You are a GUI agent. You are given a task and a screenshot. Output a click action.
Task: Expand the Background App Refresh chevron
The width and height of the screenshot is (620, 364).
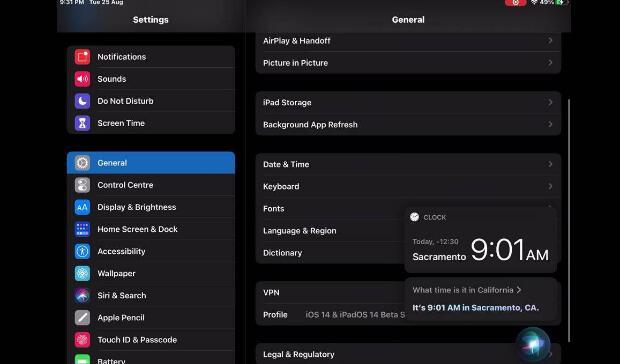(x=550, y=124)
